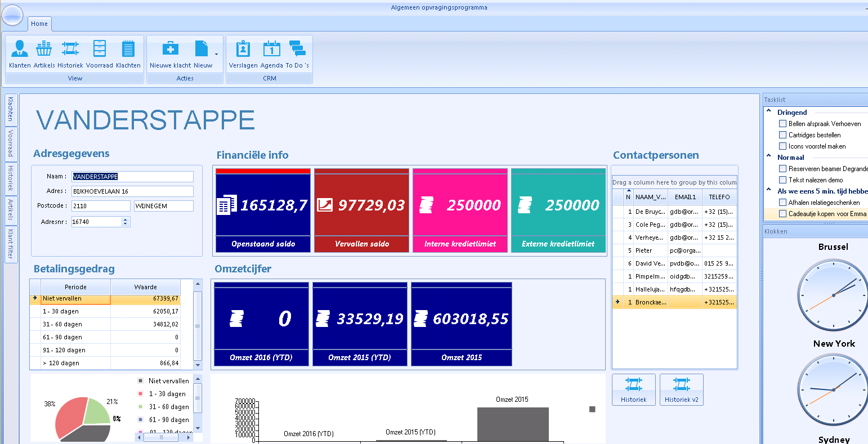
Task: Click the Externe kredietlimiet tile
Action: tap(558, 210)
